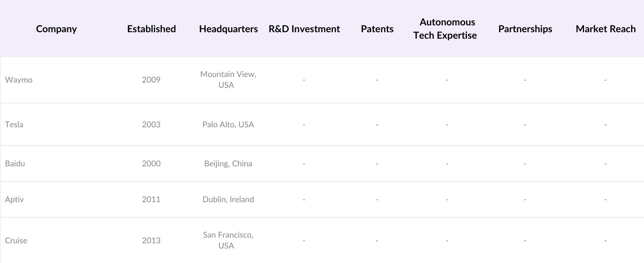Select the Aptiv company cell
Screen dimensions: 644x263
coord(14,199)
